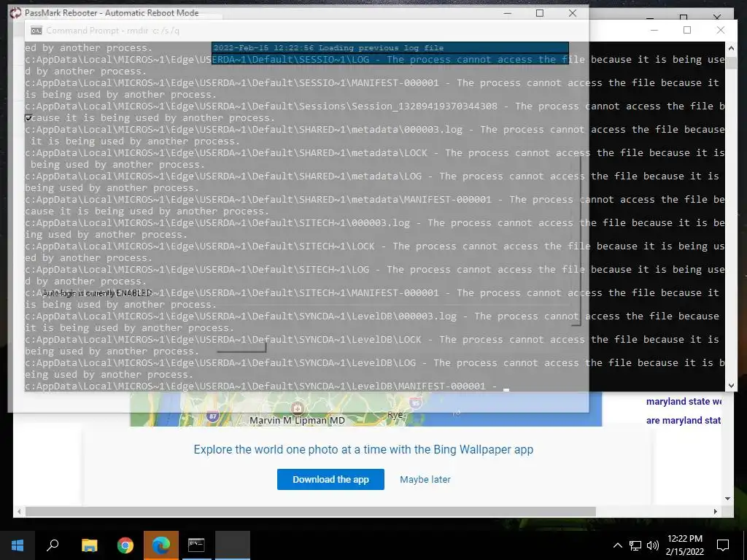The width and height of the screenshot is (747, 560).
Task: Minimize the PassMark Rebooter window
Action: click(x=508, y=13)
